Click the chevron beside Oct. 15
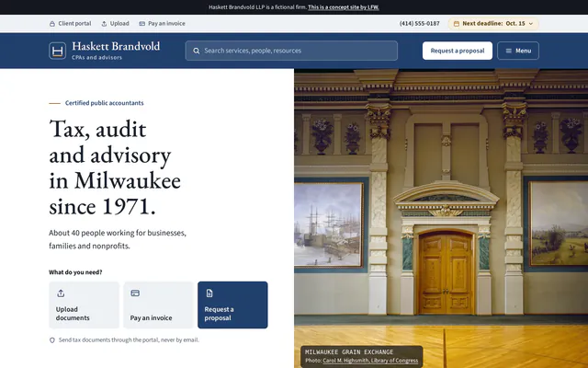This screenshot has width=588, height=368. [531, 24]
